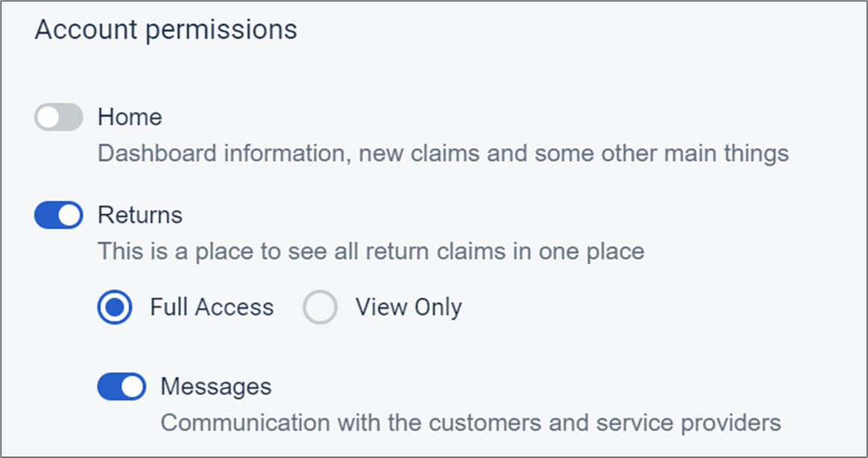Switch on dashboard access for Home

tap(58, 117)
